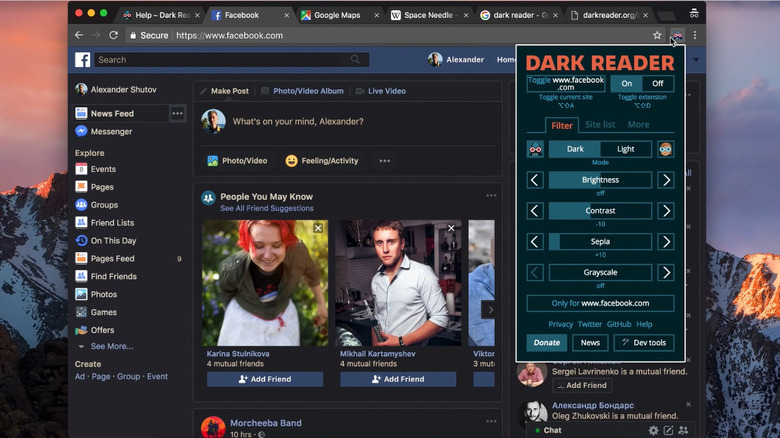
Task: Click the Feeling/Activity emoji icon
Action: pos(291,160)
